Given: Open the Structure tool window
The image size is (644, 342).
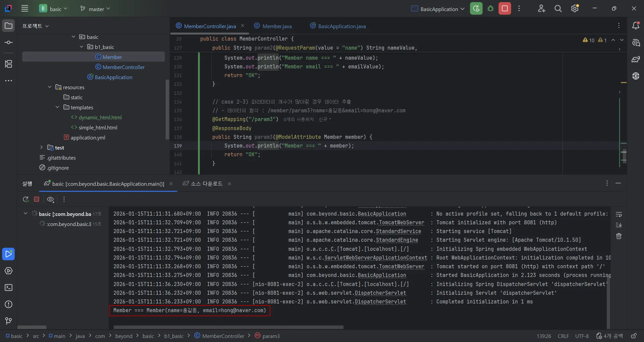Looking at the screenshot, I should (x=9, y=64).
